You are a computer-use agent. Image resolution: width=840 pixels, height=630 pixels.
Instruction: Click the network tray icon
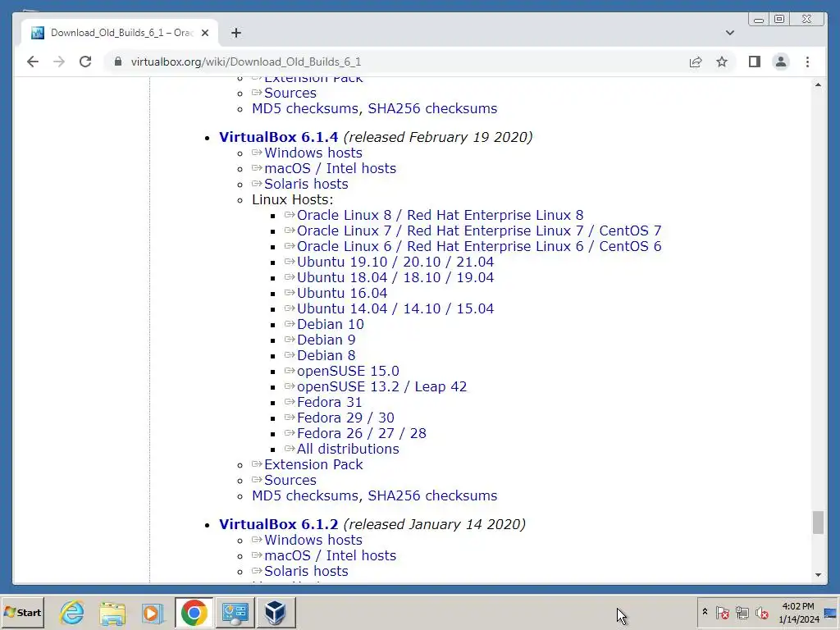coord(742,612)
